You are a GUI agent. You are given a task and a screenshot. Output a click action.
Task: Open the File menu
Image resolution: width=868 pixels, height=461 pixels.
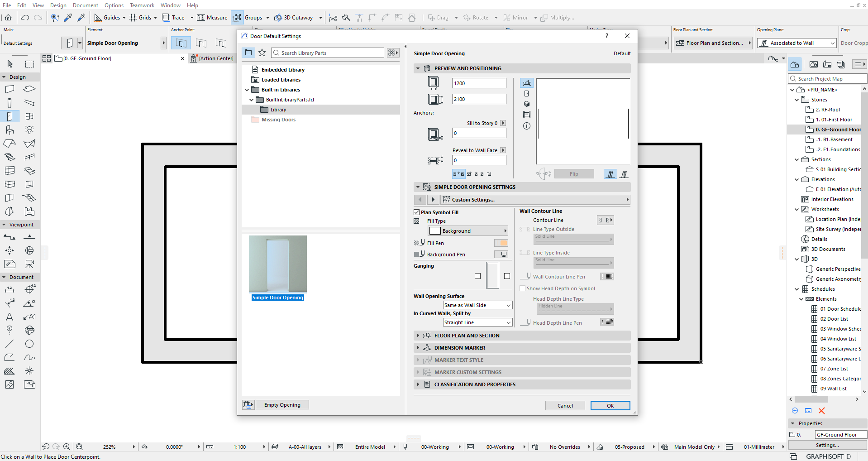point(7,5)
